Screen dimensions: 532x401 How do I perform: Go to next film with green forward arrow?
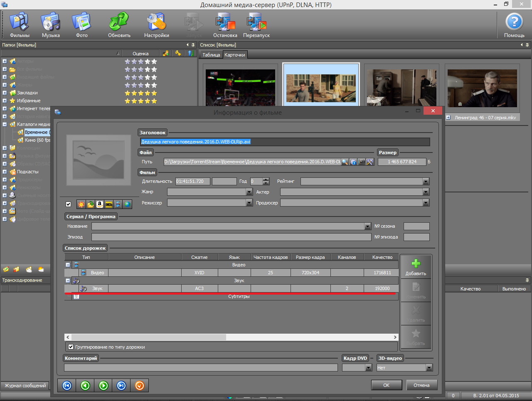pyautogui.click(x=103, y=386)
